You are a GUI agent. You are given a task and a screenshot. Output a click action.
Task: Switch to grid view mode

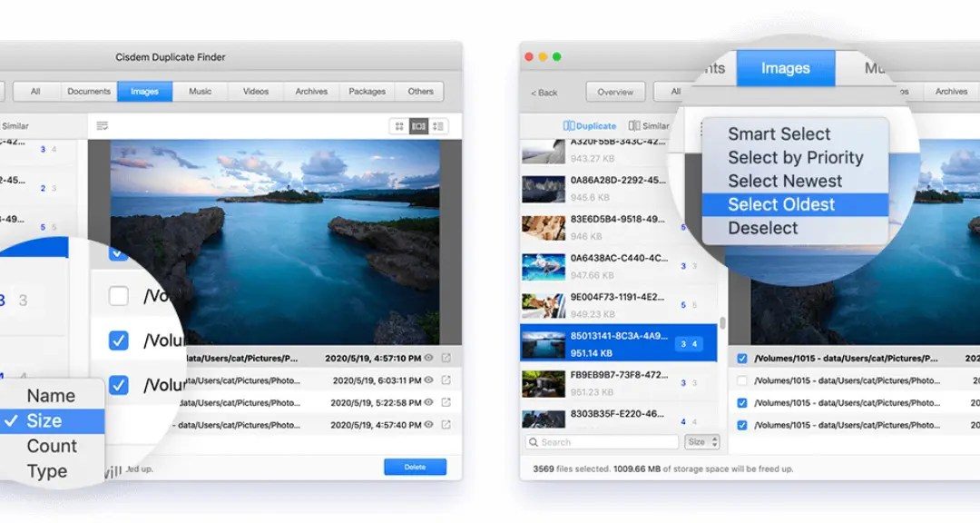click(x=399, y=126)
